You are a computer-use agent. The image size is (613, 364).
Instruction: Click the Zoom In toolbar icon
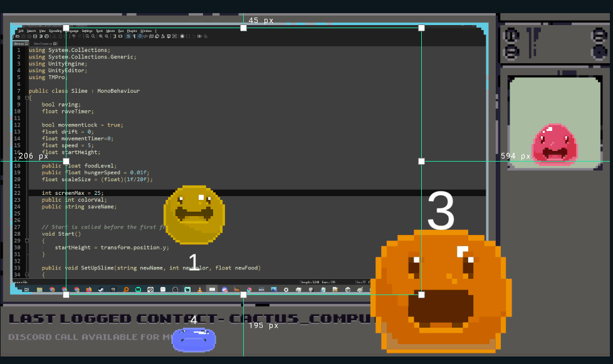click(x=102, y=36)
